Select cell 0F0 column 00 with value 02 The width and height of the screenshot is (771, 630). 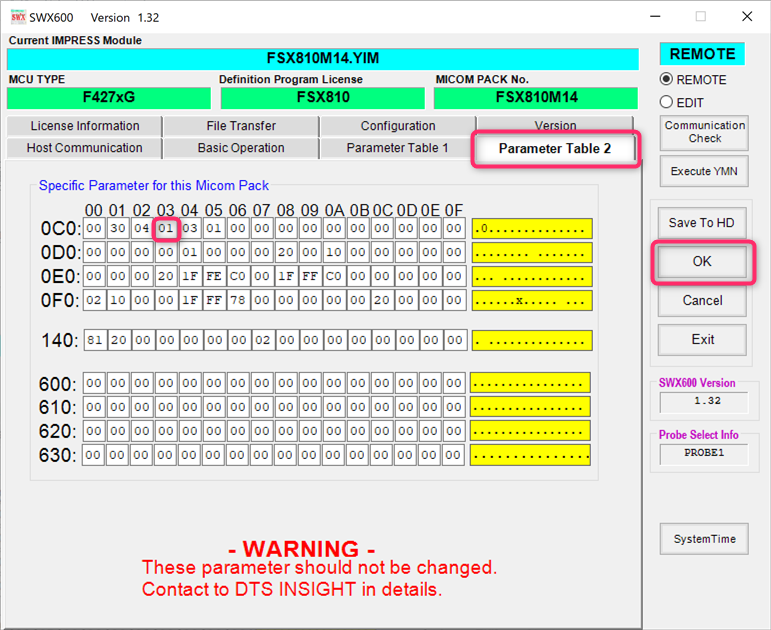tap(94, 300)
